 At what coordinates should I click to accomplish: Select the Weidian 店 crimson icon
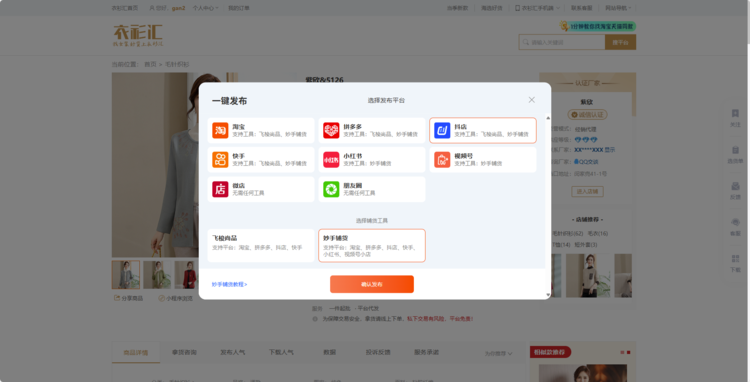point(220,189)
